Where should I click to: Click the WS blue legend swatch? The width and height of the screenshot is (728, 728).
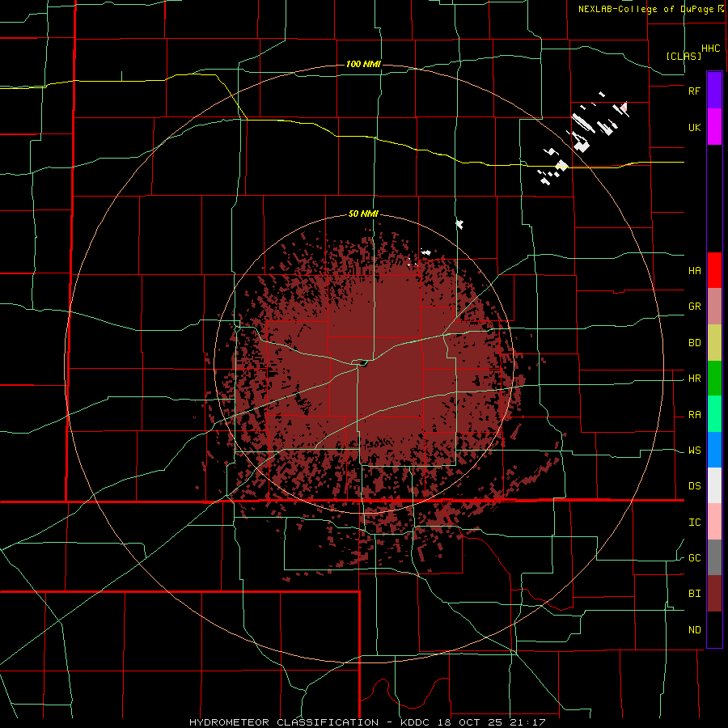point(714,450)
